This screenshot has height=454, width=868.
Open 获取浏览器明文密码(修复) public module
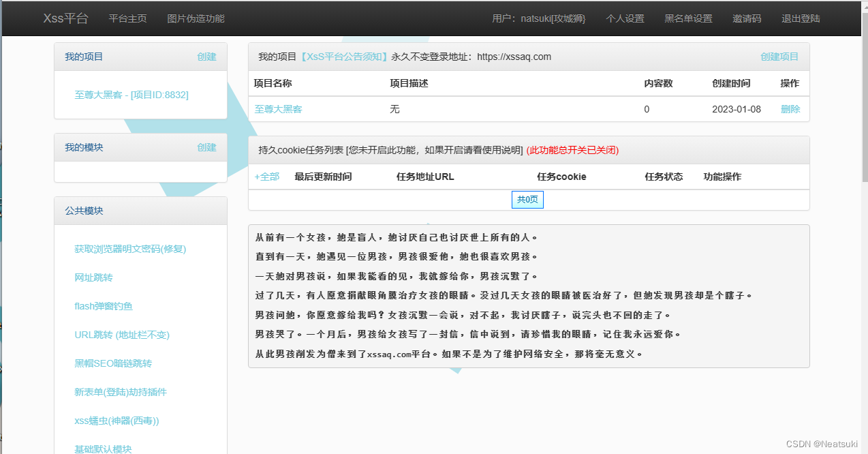(x=130, y=249)
